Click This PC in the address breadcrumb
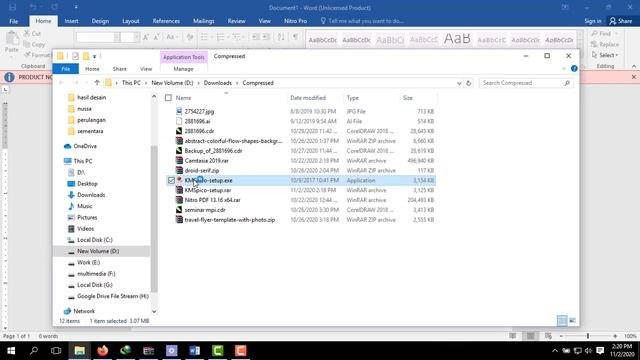Image resolution: width=640 pixels, height=360 pixels. pyautogui.click(x=131, y=83)
